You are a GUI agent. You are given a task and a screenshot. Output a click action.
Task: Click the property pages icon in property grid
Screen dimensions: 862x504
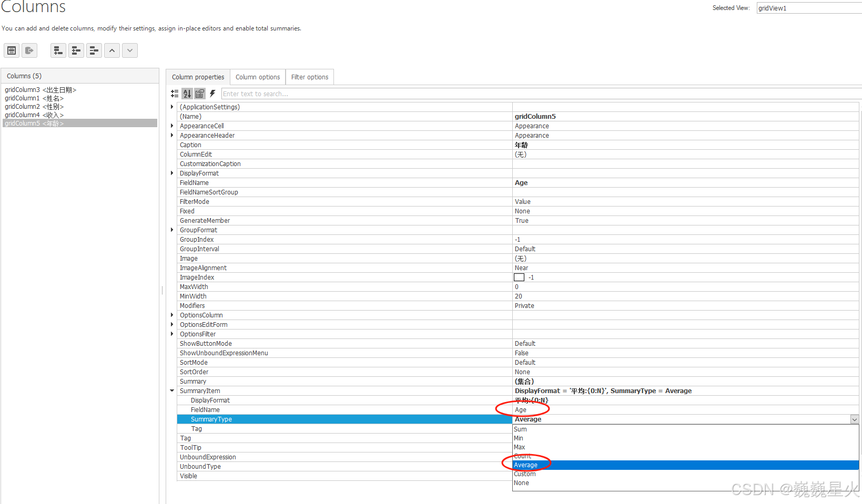[x=199, y=94]
